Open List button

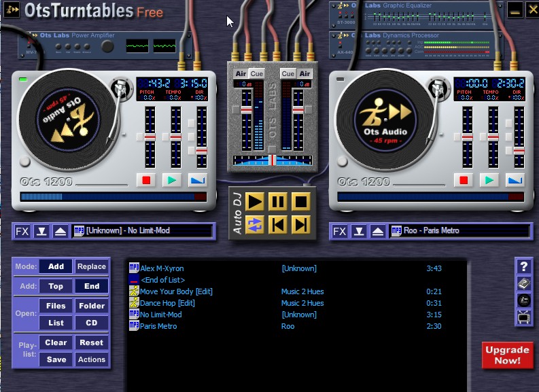[56, 323]
